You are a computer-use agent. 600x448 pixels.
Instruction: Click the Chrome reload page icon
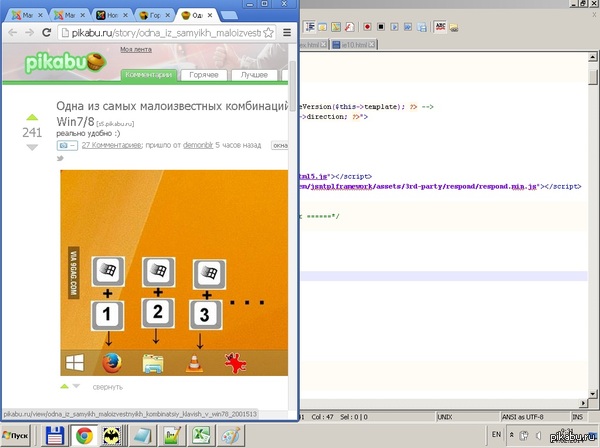pos(47,33)
